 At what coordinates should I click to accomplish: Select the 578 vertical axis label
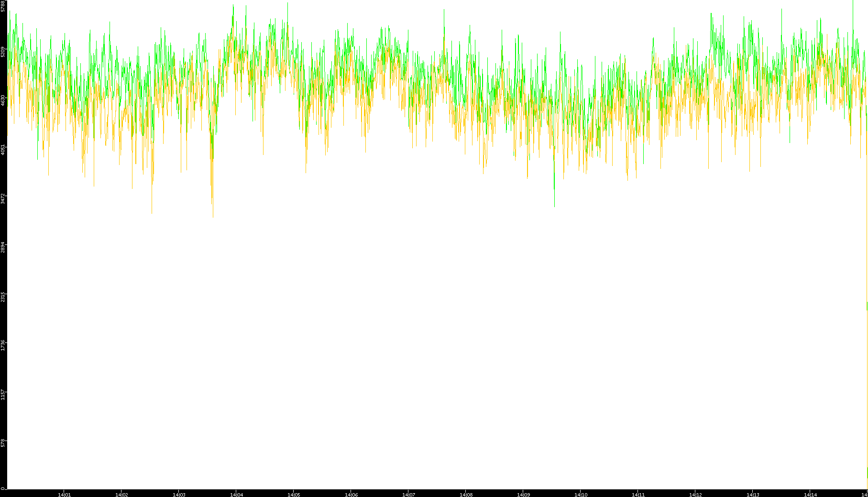(x=3, y=443)
